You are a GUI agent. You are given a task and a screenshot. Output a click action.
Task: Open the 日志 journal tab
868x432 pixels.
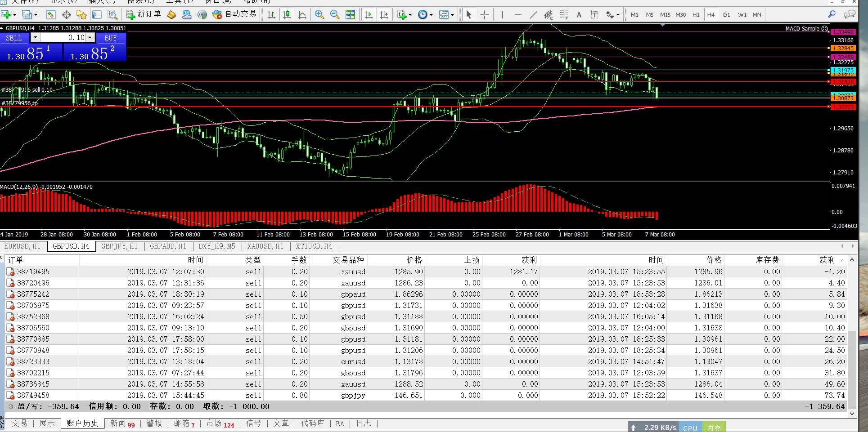tap(364, 423)
